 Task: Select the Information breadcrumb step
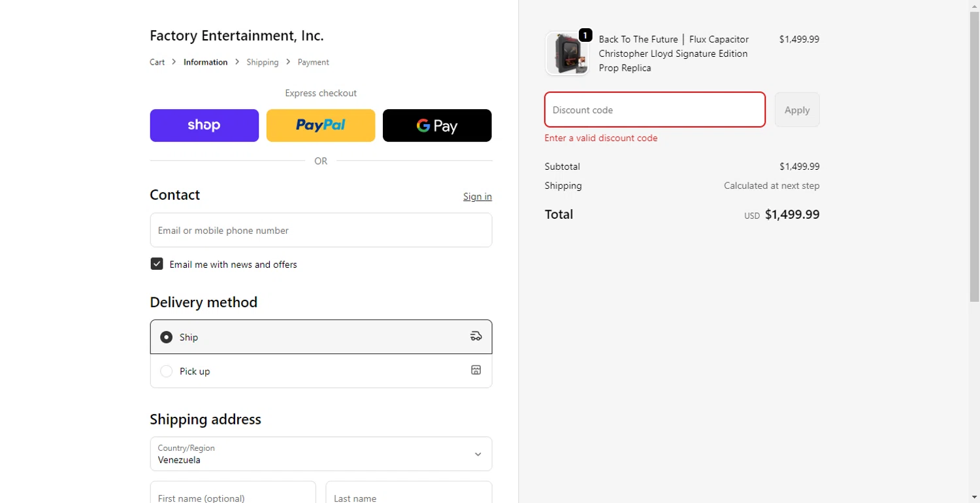(206, 62)
